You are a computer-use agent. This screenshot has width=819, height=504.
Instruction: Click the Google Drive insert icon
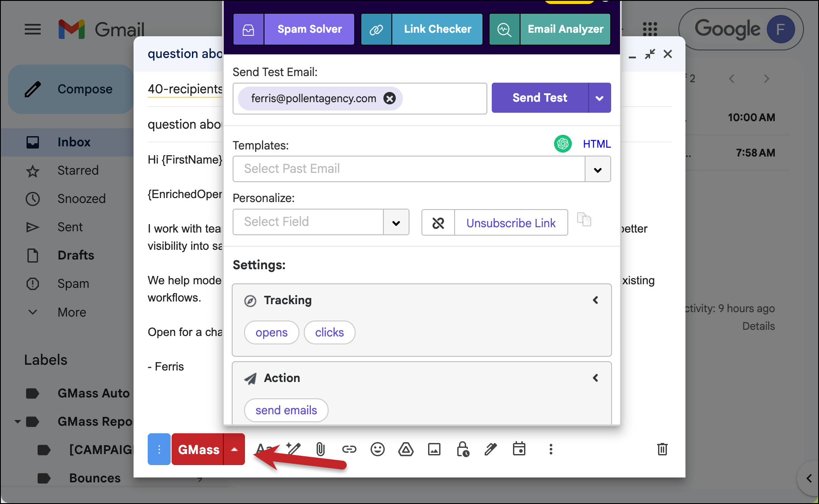406,450
